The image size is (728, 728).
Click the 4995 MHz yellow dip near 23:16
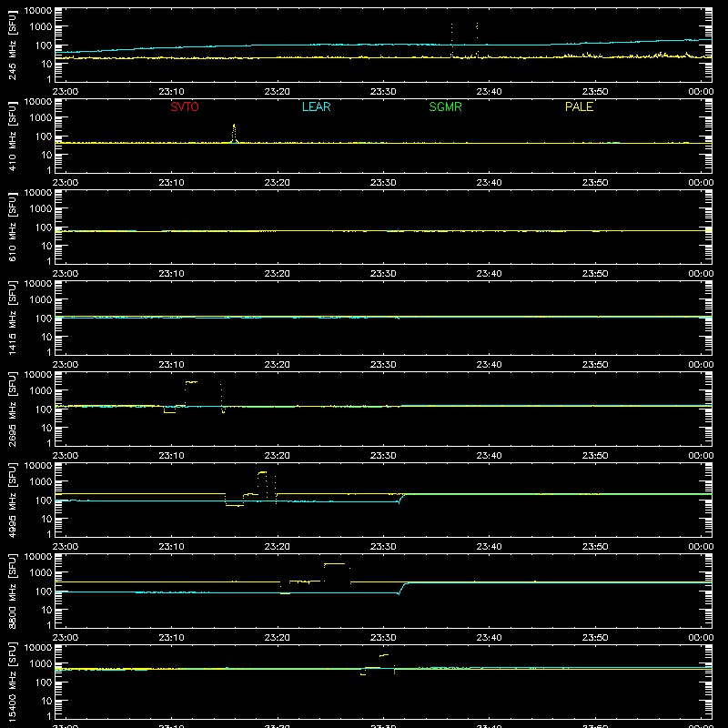point(235,505)
